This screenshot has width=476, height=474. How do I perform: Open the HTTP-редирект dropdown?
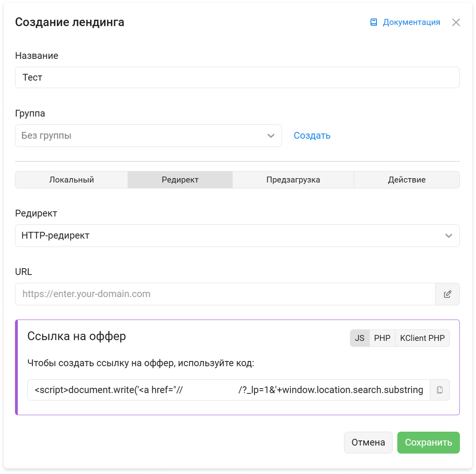pos(237,235)
